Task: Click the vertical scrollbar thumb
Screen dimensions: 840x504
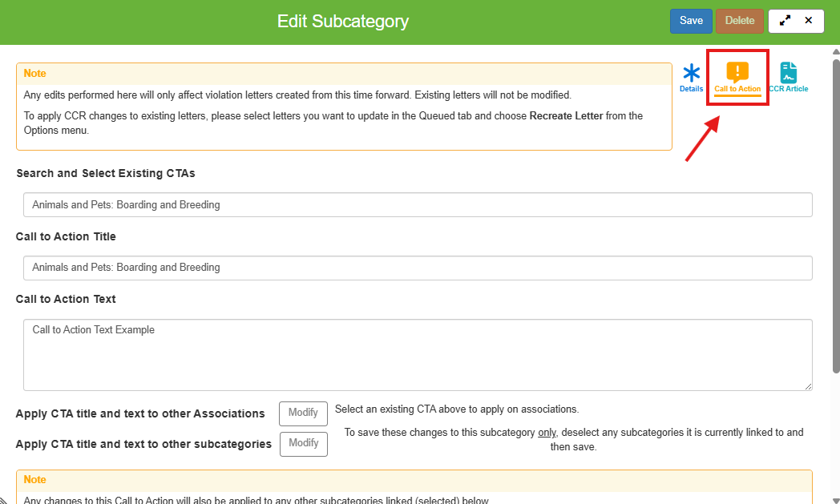Action: pyautogui.click(x=835, y=200)
